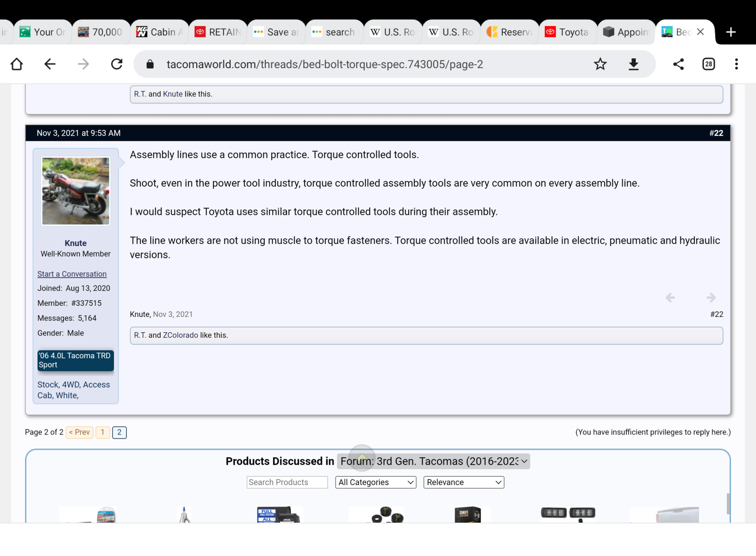This screenshot has height=556, width=756.
Task: Bookmark page with the star icon
Action: pos(600,64)
